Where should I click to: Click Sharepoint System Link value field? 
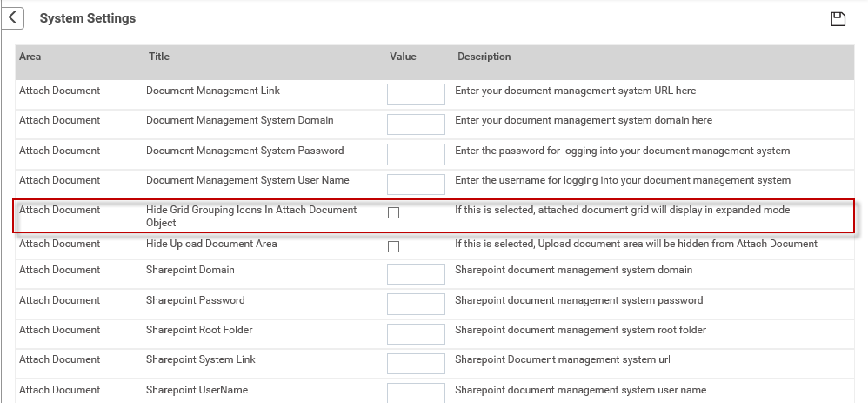tap(416, 364)
